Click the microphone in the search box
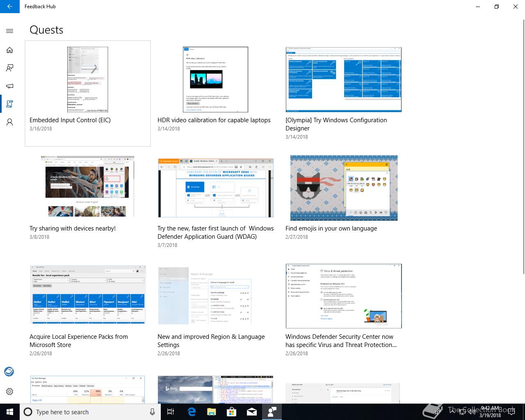The image size is (525, 420). pos(152,412)
